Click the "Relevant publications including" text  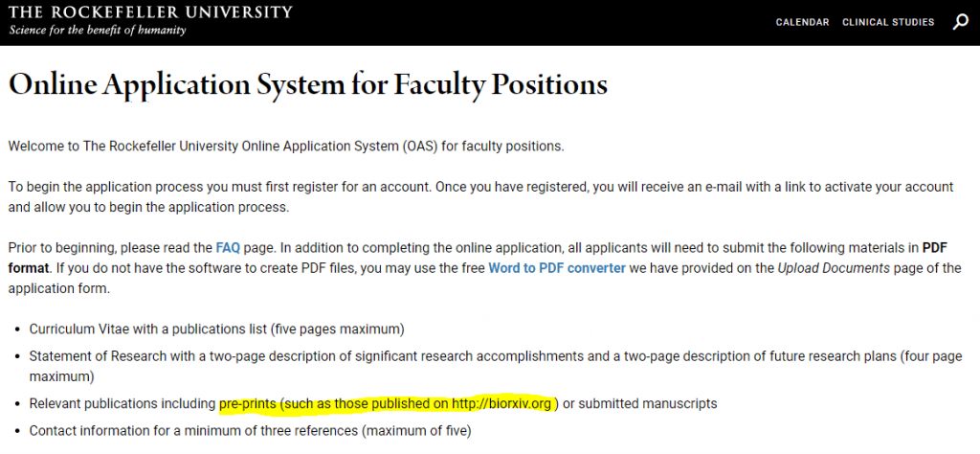pos(122,403)
